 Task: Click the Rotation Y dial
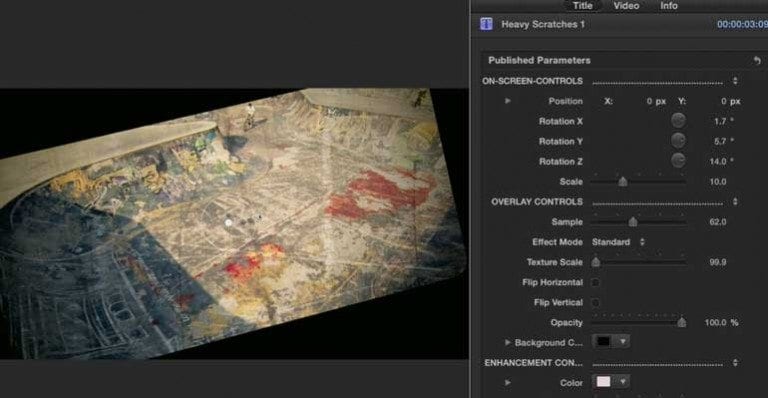(678, 141)
